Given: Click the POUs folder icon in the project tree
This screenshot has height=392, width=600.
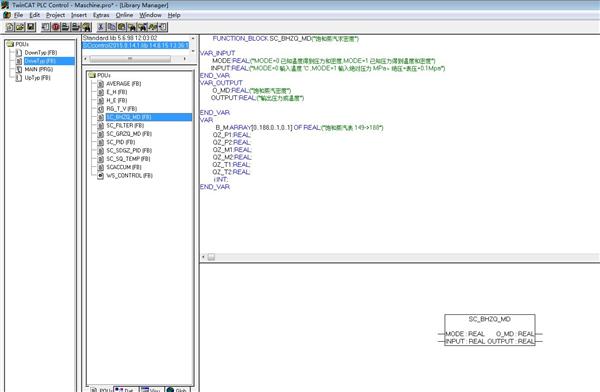Looking at the screenshot, I should point(10,44).
